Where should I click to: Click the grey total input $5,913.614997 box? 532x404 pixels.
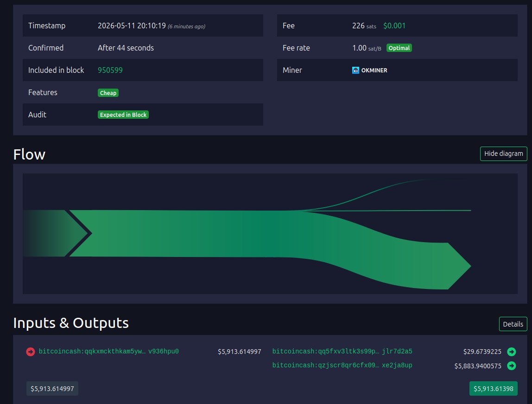point(52,388)
